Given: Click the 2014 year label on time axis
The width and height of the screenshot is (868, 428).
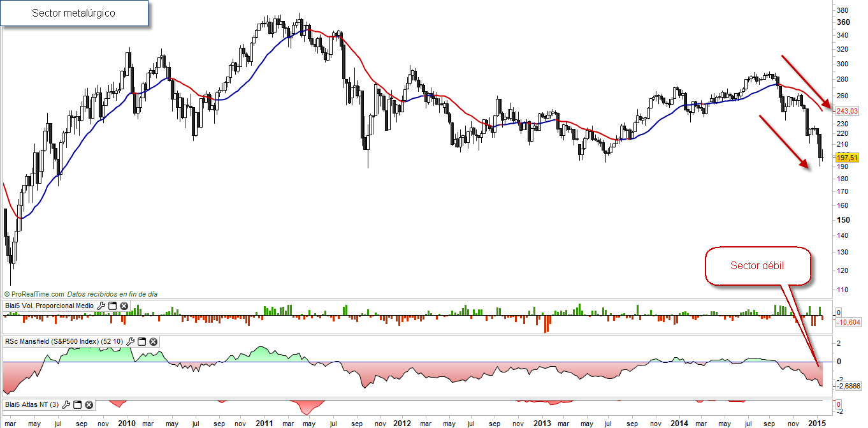Looking at the screenshot, I should [679, 423].
